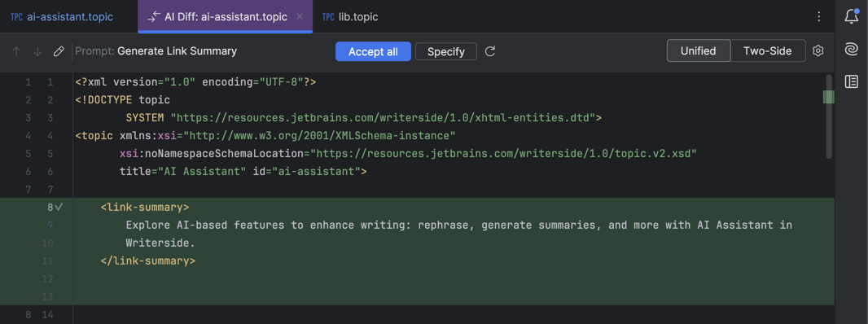
Task: Click the opening <link-summary> tag
Action: pyautogui.click(x=145, y=207)
